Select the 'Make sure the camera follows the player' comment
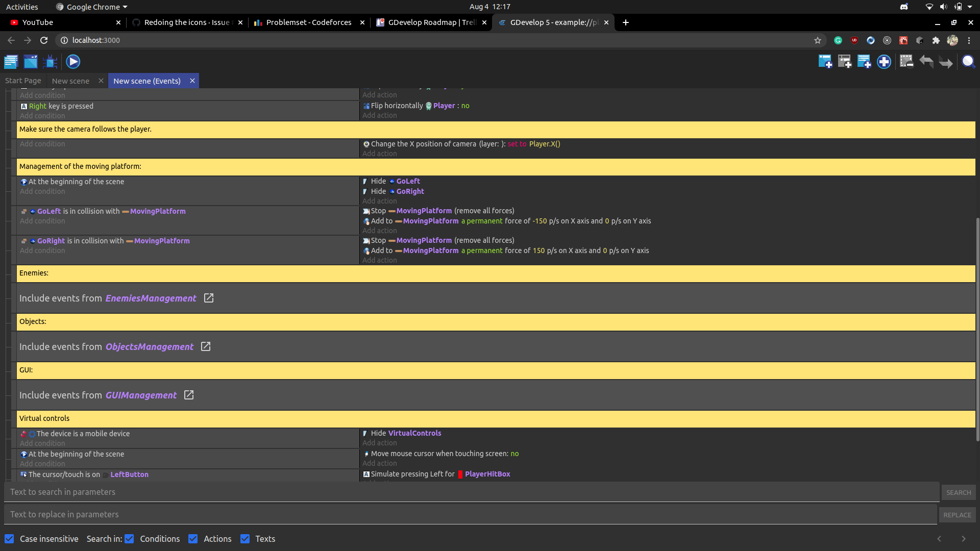 [496, 129]
